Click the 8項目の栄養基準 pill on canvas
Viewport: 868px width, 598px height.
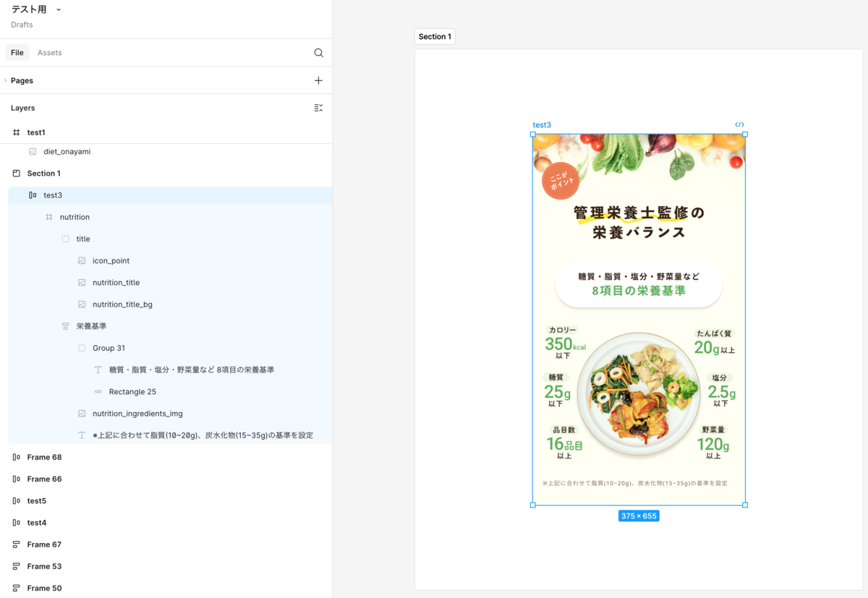[639, 284]
